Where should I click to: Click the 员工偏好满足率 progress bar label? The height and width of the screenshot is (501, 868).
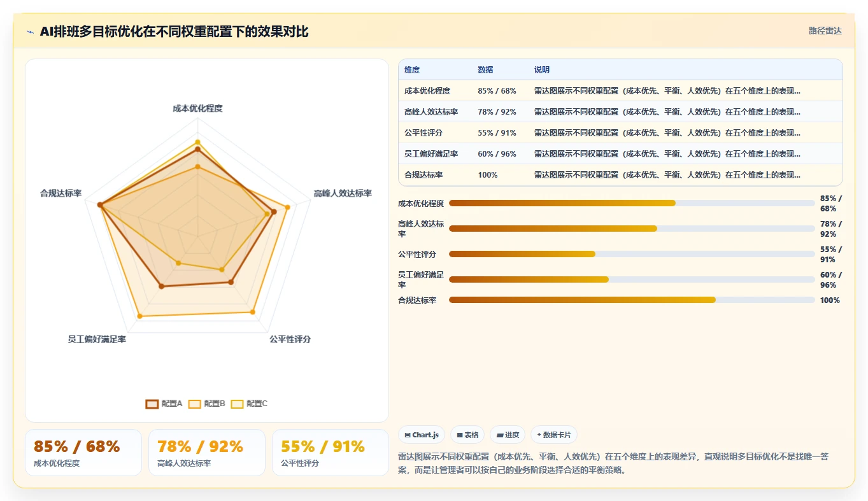point(421,280)
